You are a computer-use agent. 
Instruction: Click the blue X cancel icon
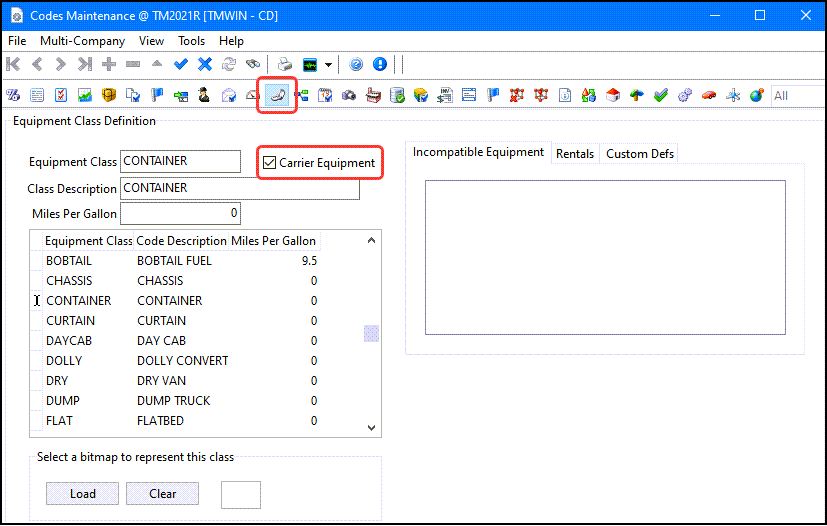(x=205, y=64)
